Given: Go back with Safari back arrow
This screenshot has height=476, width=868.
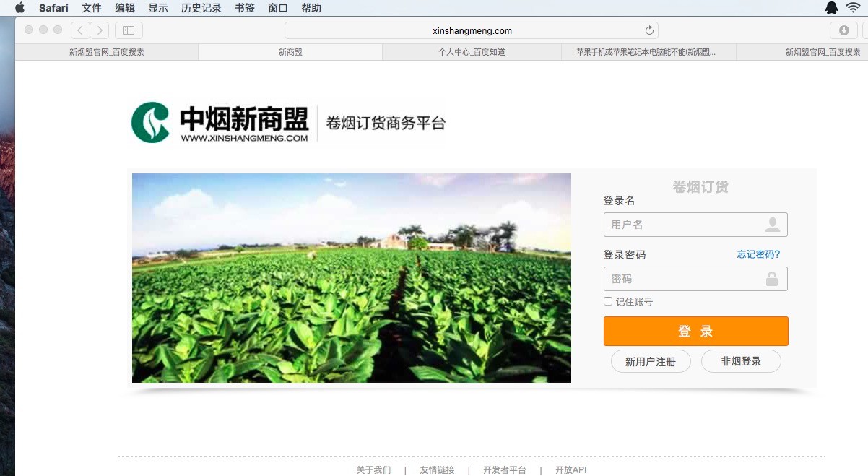Looking at the screenshot, I should coord(80,30).
